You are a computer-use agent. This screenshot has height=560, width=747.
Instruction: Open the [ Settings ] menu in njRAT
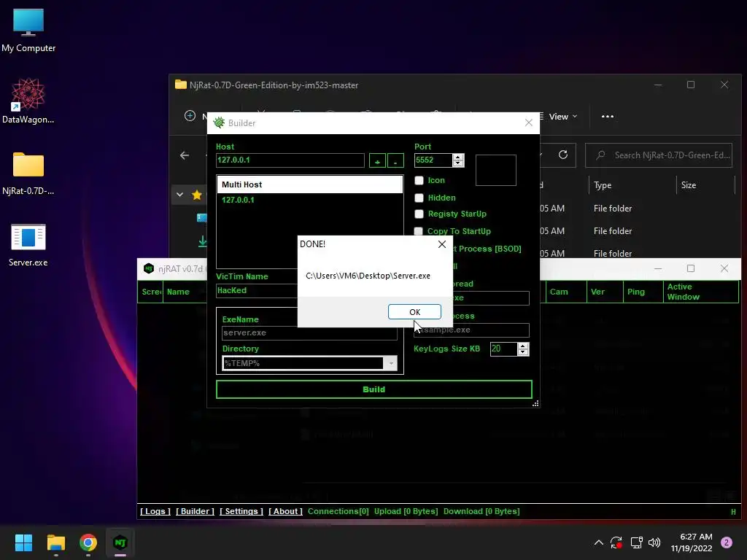pos(241,511)
